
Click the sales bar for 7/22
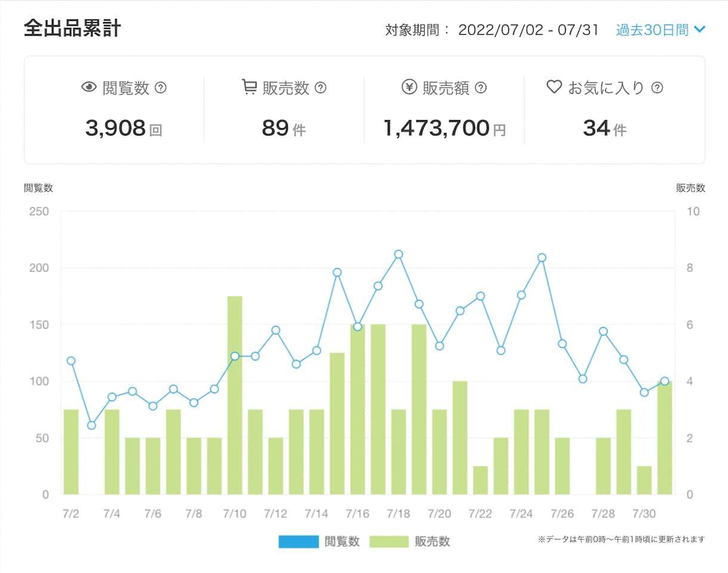[x=480, y=480]
